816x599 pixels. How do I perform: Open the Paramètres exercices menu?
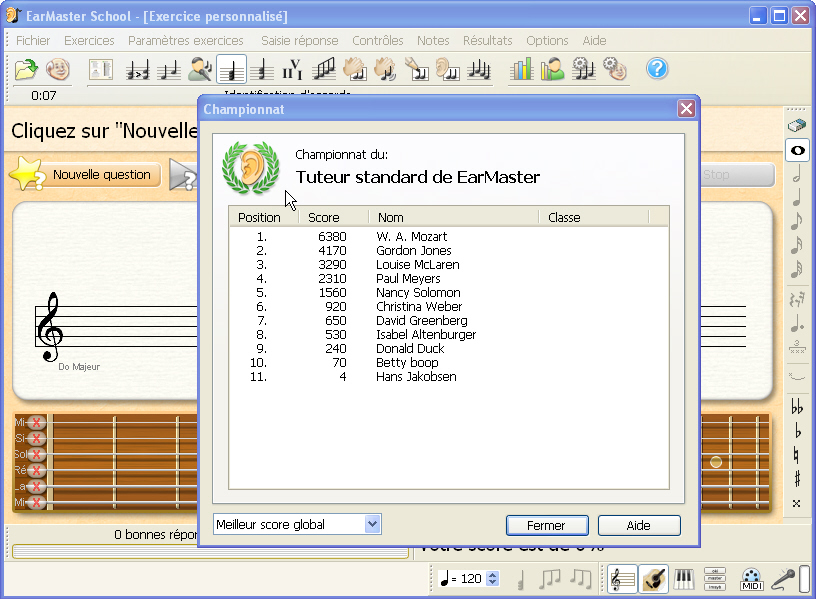(x=186, y=41)
